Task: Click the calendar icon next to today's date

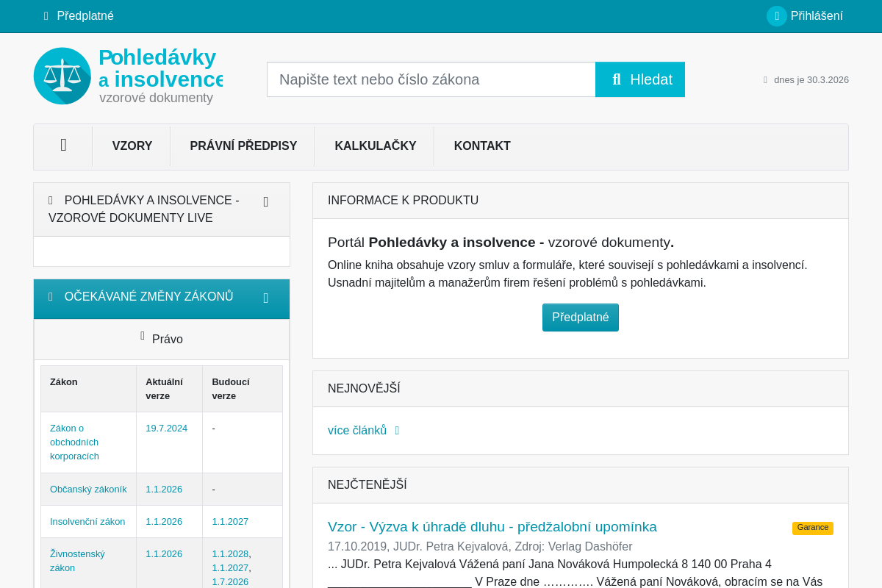Action: 764,79
